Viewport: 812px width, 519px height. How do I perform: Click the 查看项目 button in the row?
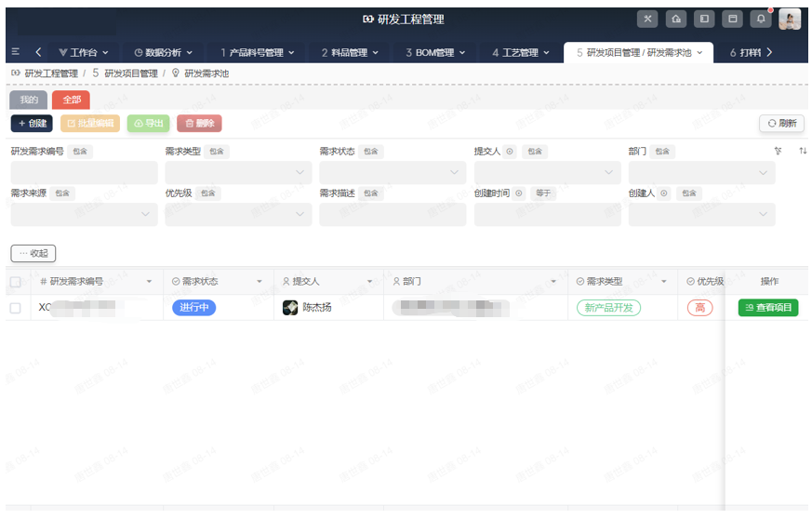tap(767, 308)
